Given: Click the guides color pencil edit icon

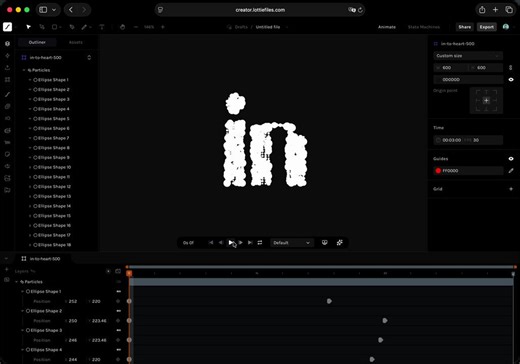Looking at the screenshot, I should click(x=511, y=171).
